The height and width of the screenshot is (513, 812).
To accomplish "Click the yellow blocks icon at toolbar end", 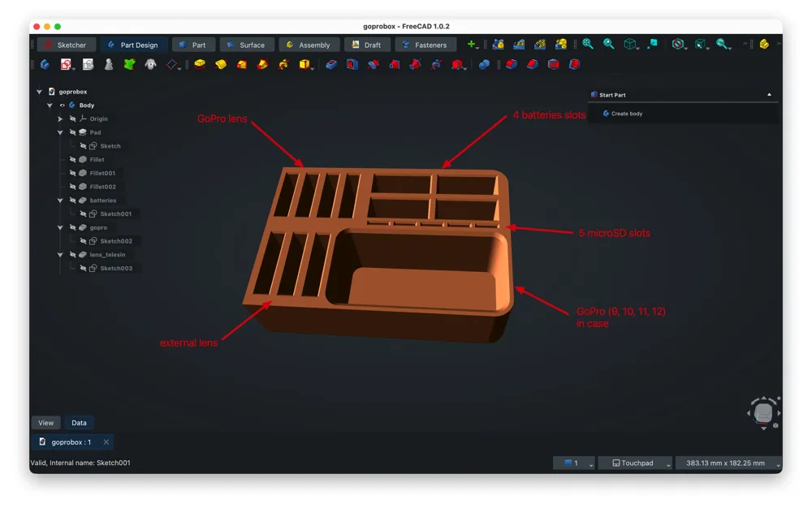I will pos(764,44).
